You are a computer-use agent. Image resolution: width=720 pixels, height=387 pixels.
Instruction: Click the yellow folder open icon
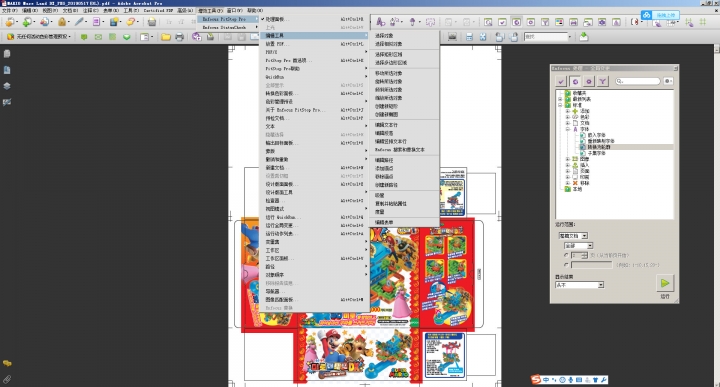click(166, 37)
